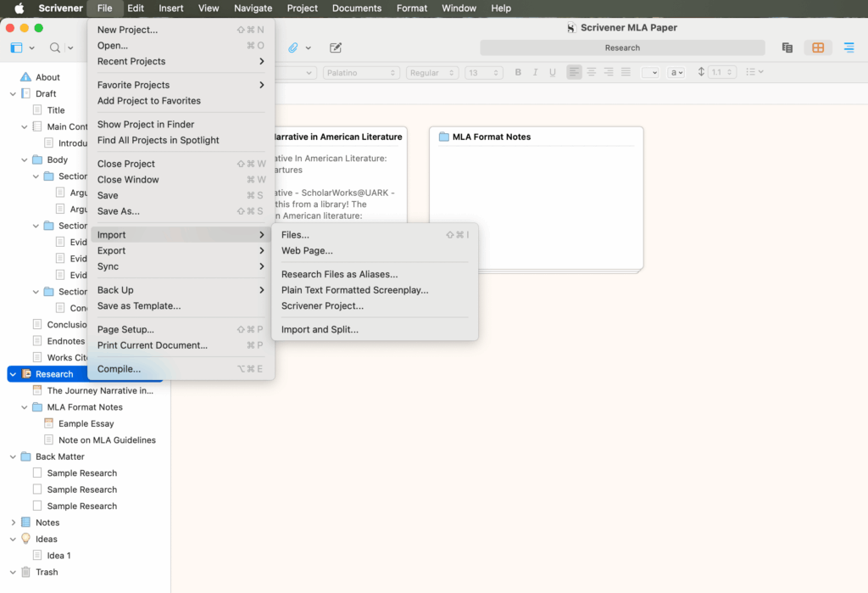The width and height of the screenshot is (868, 593).
Task: Choose Plain Text Formatted Screenplay...
Action: click(375, 290)
